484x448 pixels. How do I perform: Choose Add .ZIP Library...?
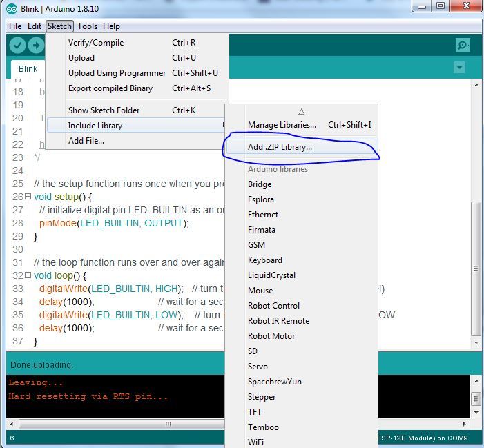pyautogui.click(x=301, y=147)
